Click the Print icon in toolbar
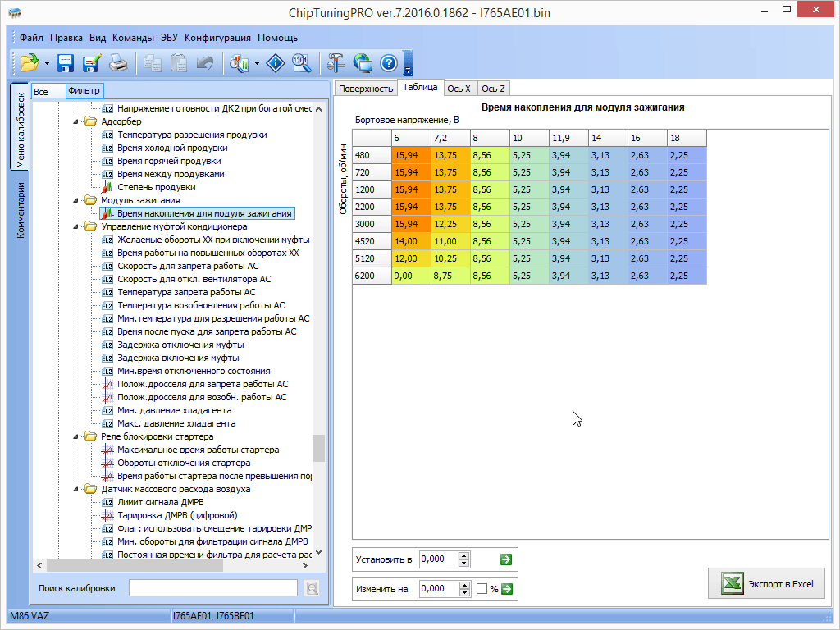This screenshot has width=840, height=630. [119, 63]
